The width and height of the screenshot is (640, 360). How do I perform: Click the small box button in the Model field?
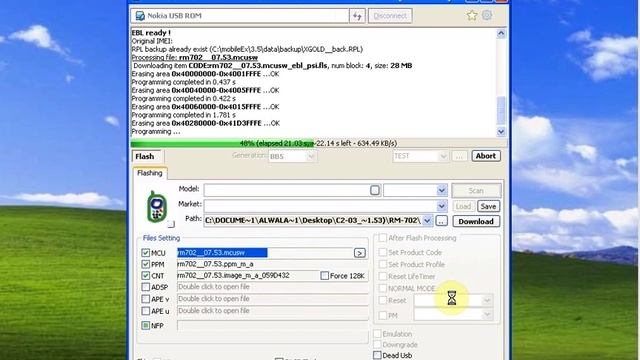click(x=375, y=190)
